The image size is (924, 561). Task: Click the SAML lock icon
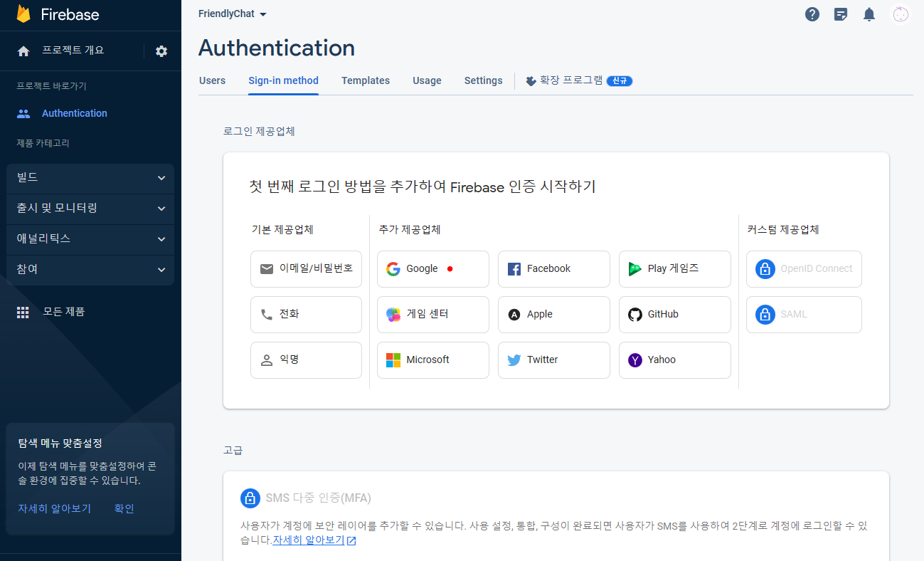click(765, 315)
